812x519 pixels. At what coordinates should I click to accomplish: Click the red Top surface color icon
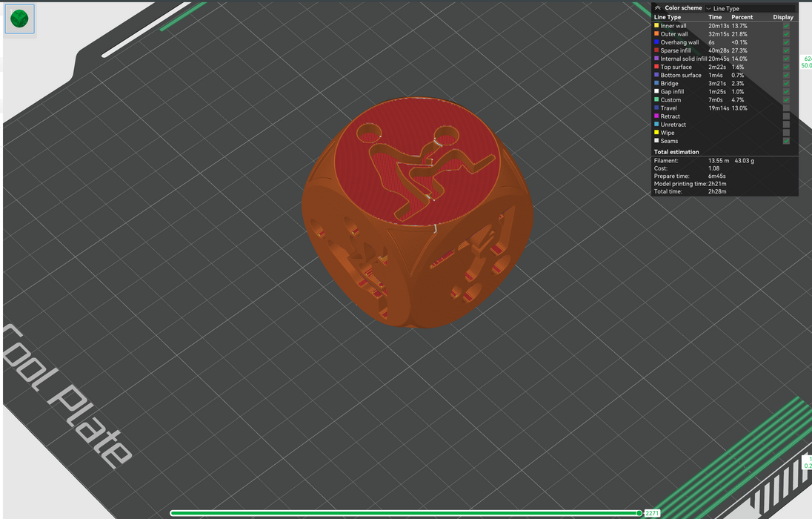(x=656, y=67)
